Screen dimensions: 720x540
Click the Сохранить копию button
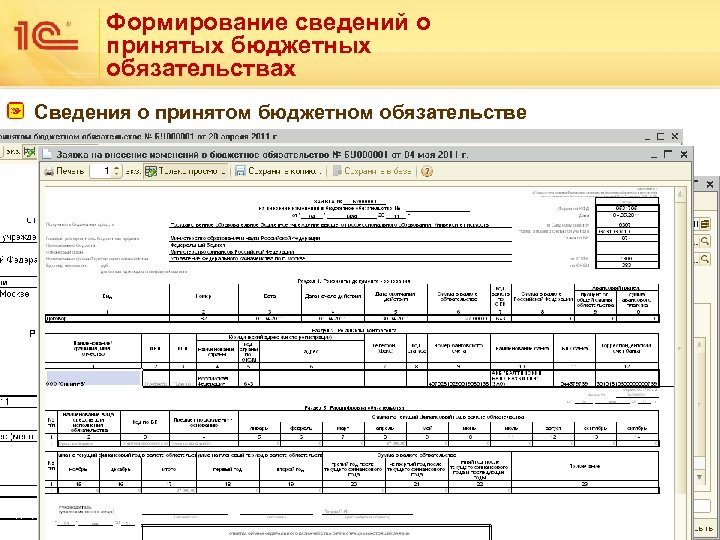[278, 171]
